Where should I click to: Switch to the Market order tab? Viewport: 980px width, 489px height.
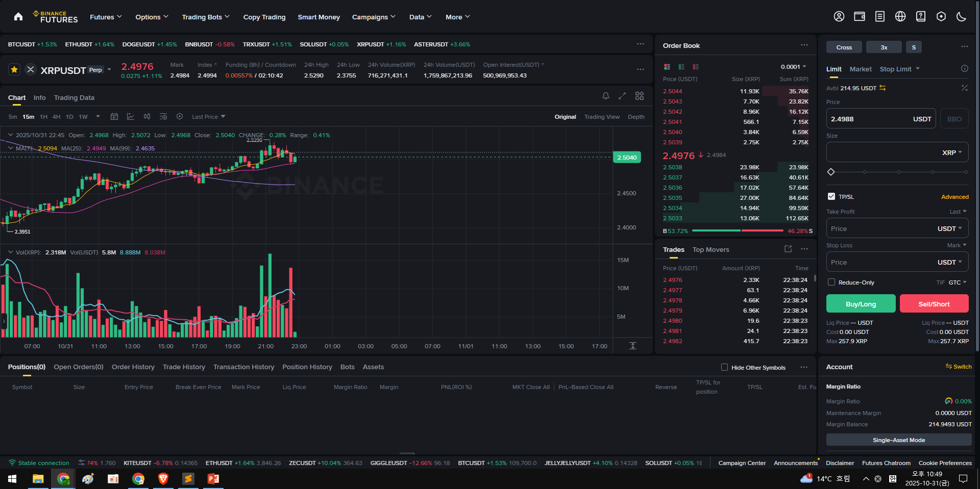pyautogui.click(x=861, y=69)
